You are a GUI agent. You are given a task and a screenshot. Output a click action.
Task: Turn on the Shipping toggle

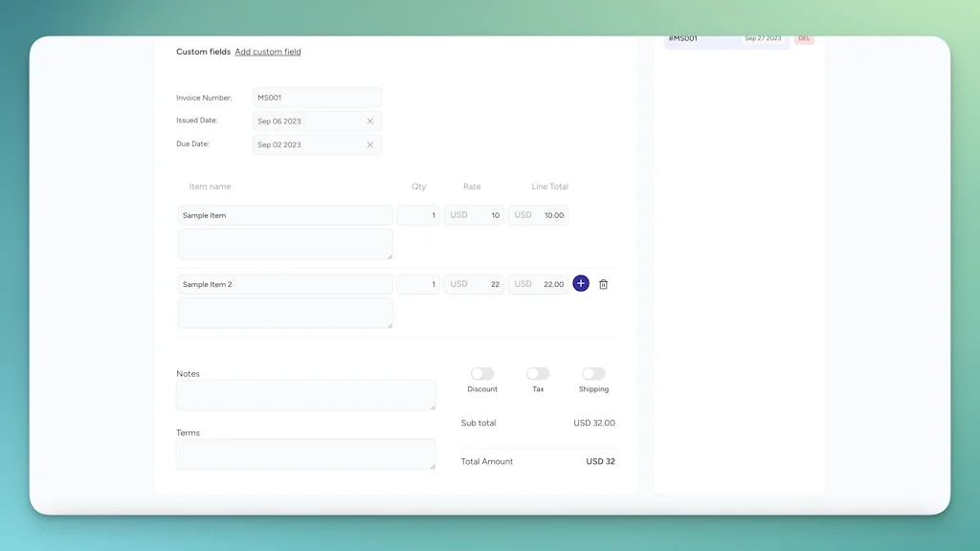click(593, 375)
